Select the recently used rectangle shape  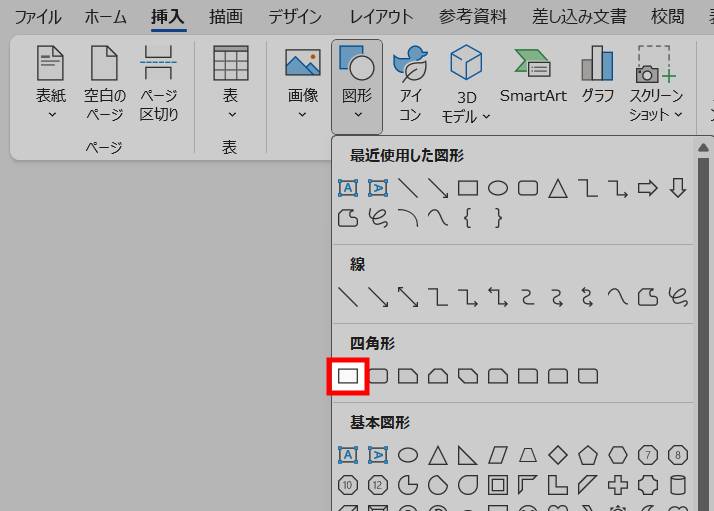[468, 188]
